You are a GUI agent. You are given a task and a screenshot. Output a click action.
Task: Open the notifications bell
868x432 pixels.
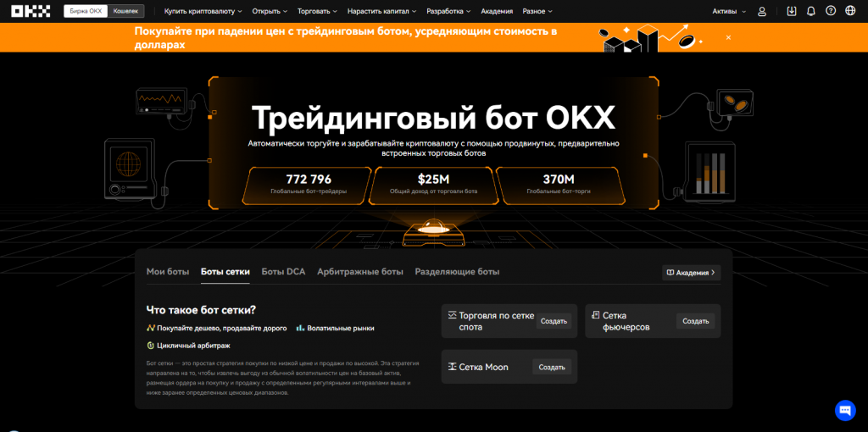pyautogui.click(x=811, y=11)
